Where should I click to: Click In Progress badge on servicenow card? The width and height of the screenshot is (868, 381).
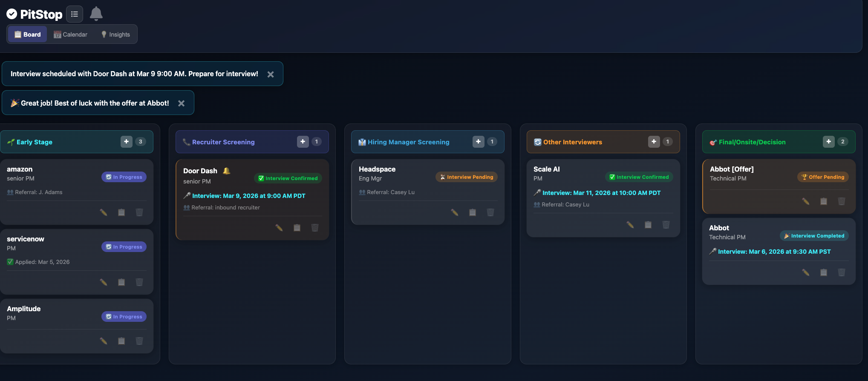[124, 247]
